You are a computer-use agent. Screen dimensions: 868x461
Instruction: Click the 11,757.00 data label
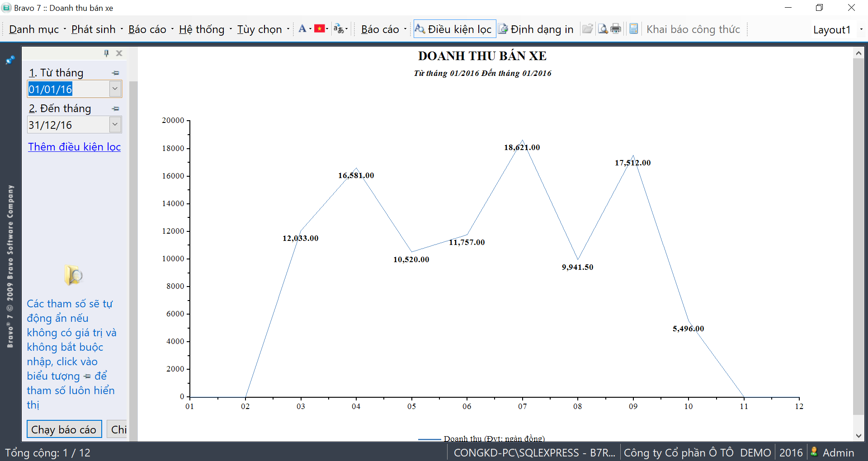point(467,242)
